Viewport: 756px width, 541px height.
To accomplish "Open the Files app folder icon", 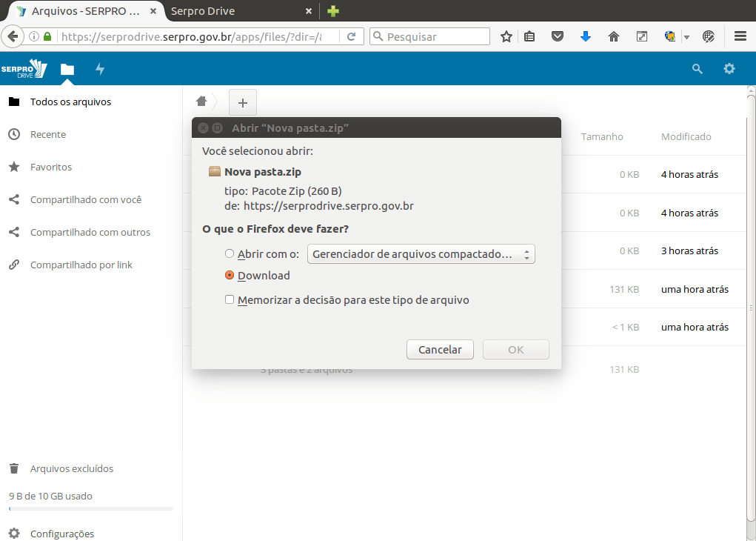I will [x=67, y=69].
